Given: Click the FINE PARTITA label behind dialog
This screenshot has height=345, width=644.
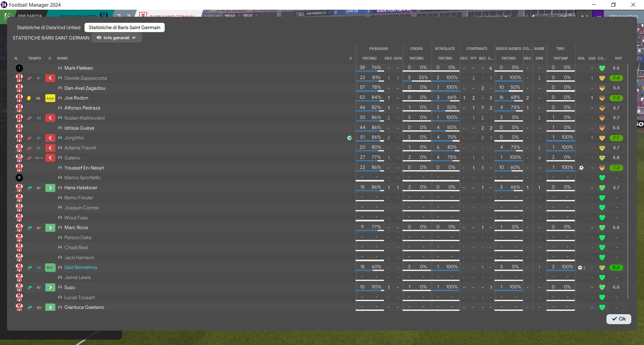Looking at the screenshot, I should (x=30, y=16).
